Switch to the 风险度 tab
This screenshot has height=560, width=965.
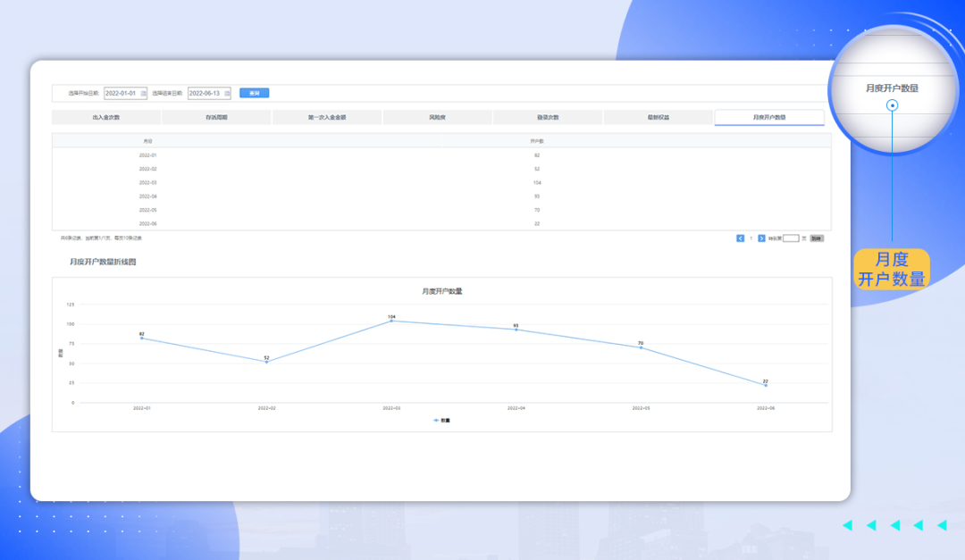pyautogui.click(x=437, y=118)
